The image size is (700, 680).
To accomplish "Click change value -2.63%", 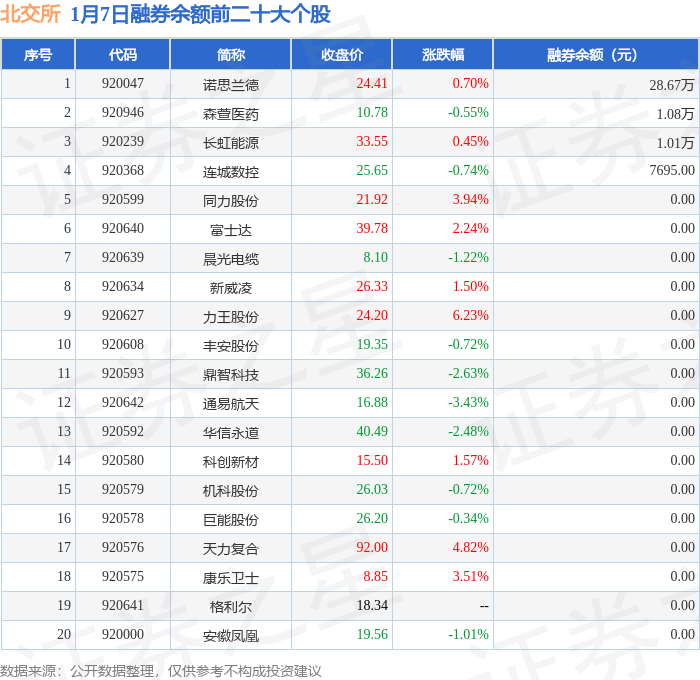I will (468, 374).
